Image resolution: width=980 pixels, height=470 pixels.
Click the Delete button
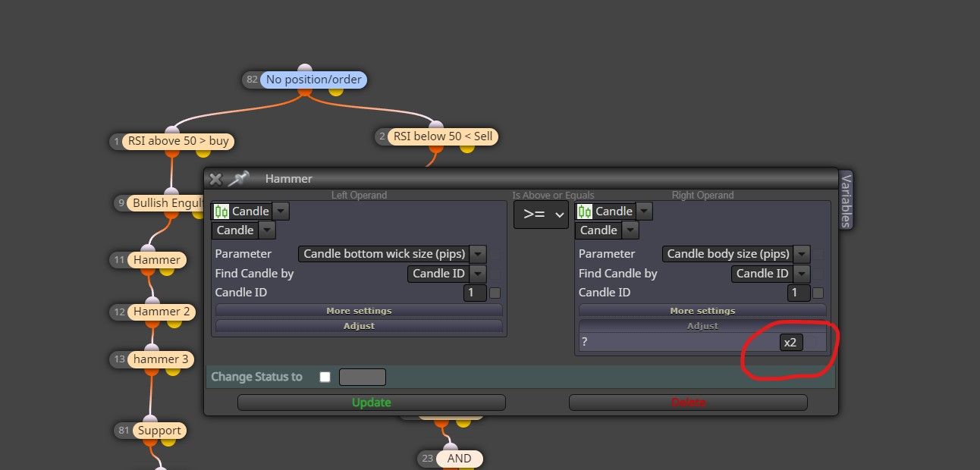[x=688, y=403]
